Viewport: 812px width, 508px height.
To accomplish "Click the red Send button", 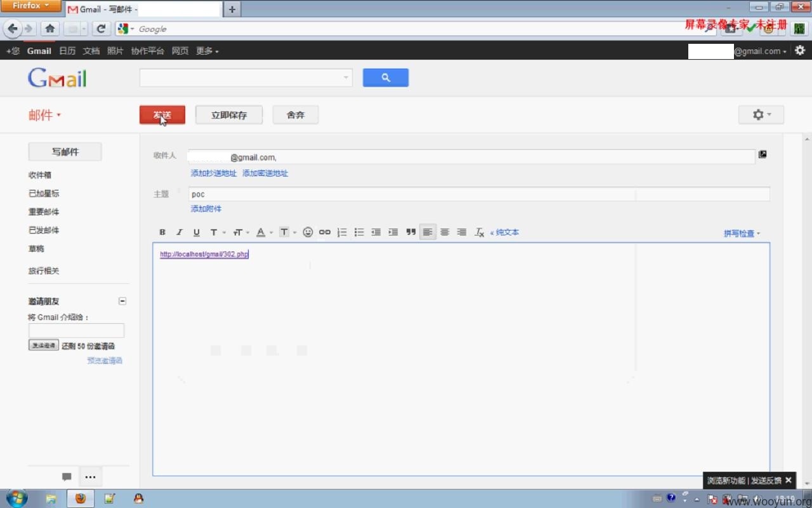I will (162, 115).
